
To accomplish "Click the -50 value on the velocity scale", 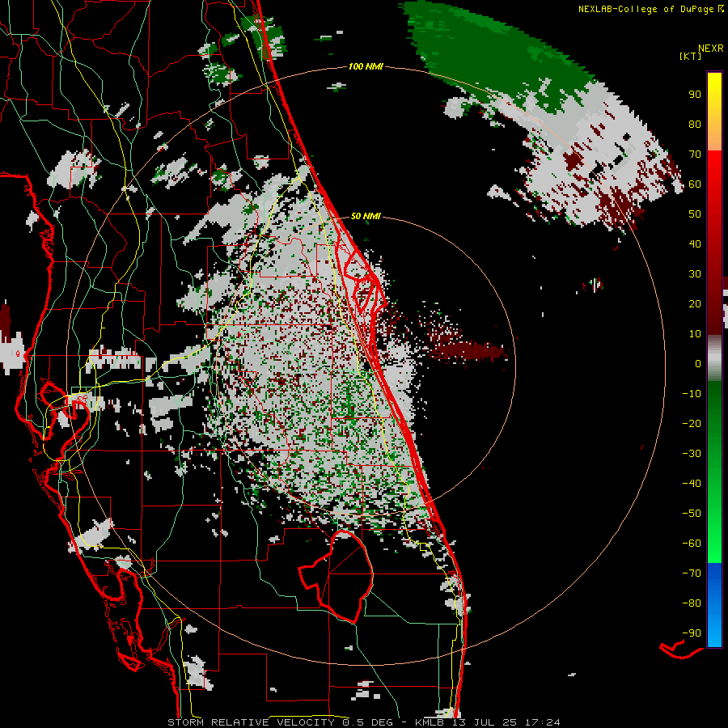I will pyautogui.click(x=692, y=514).
